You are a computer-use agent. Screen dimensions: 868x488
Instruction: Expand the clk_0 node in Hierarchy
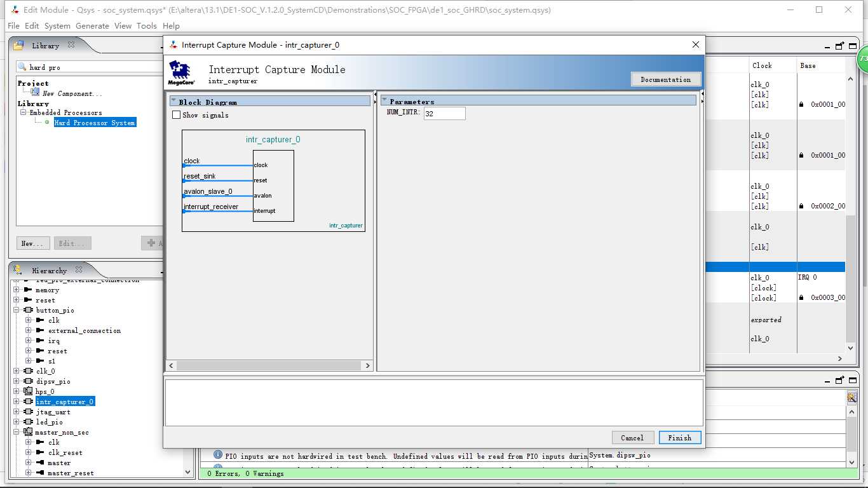pyautogui.click(x=17, y=371)
